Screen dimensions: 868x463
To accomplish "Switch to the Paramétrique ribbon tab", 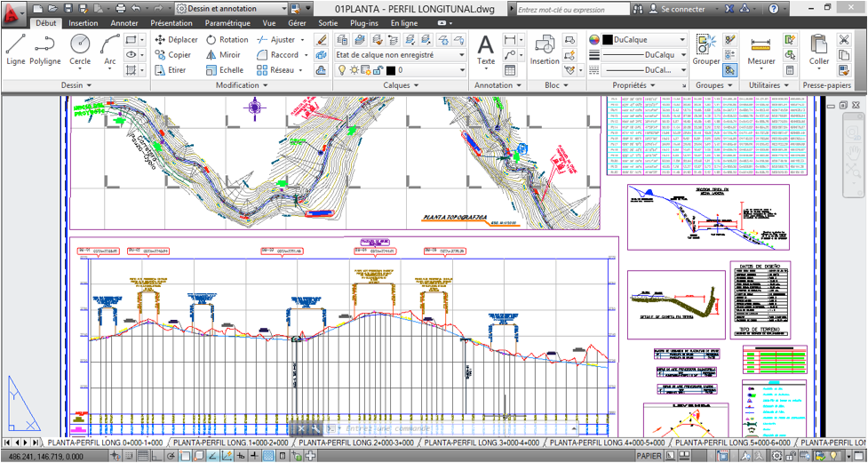I will (227, 23).
